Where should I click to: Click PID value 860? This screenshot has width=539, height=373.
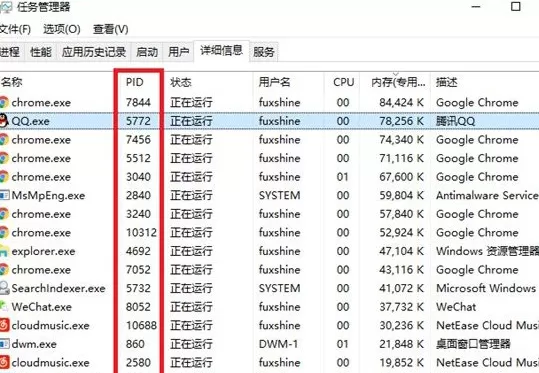pos(135,344)
